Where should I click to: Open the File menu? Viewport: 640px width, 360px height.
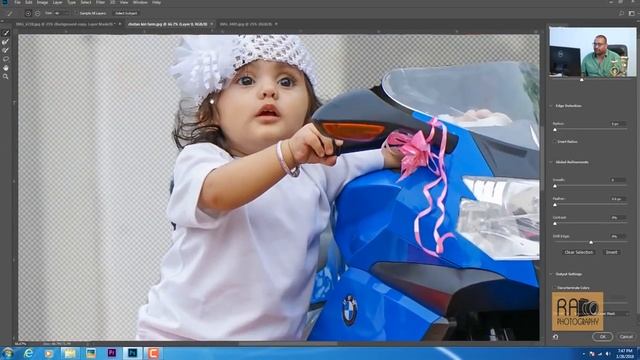[x=17, y=2]
